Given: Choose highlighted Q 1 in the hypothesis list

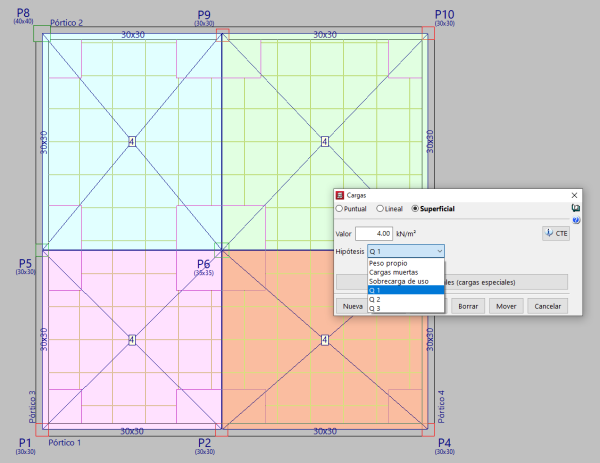Looking at the screenshot, I should pos(406,290).
